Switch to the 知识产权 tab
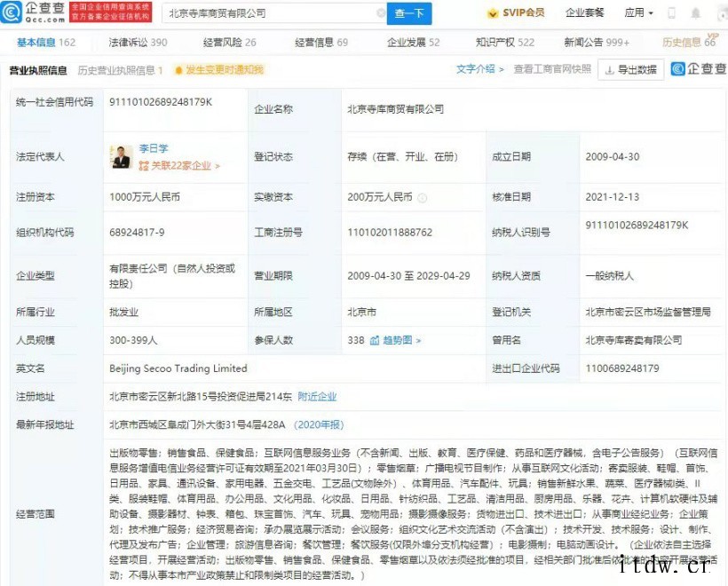Image resolution: width=728 pixels, height=586 pixels. (x=504, y=43)
